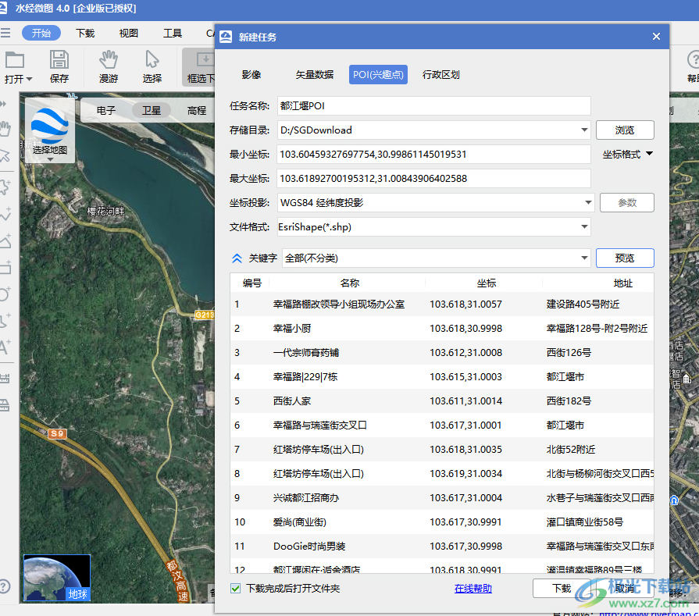
Task: Switch to the 矢量数据 tab
Action: [x=314, y=74]
